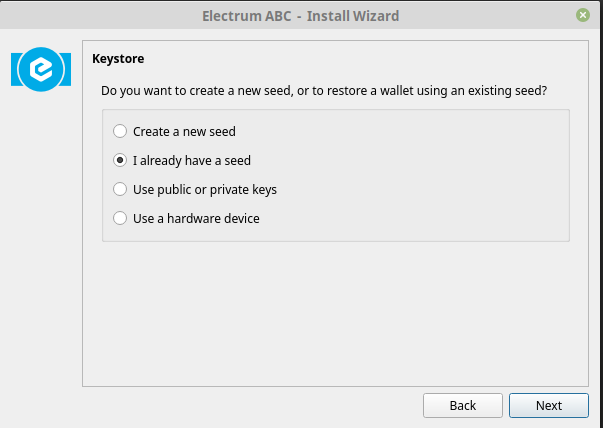Select the Create a new seed radio button
This screenshot has height=428, width=603.
pos(120,131)
